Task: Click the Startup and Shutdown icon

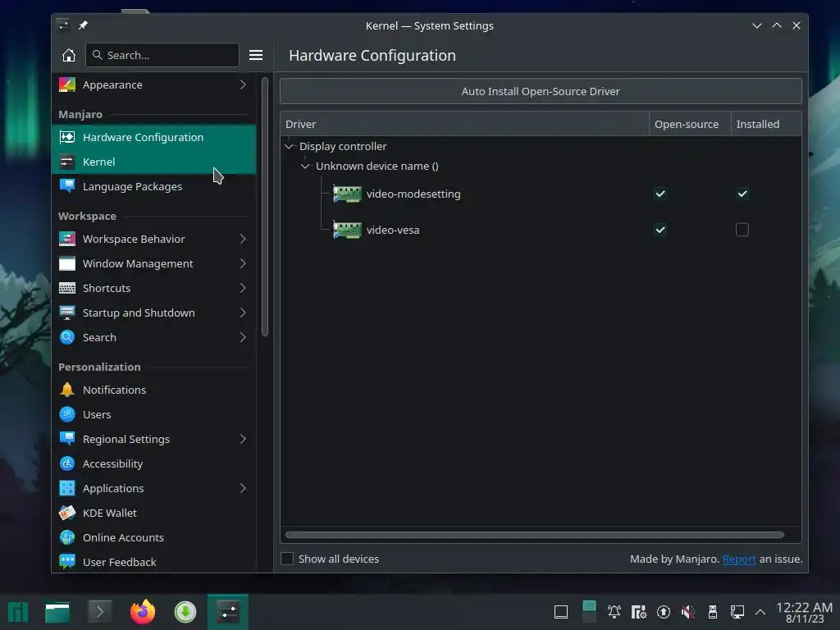Action: coord(67,313)
